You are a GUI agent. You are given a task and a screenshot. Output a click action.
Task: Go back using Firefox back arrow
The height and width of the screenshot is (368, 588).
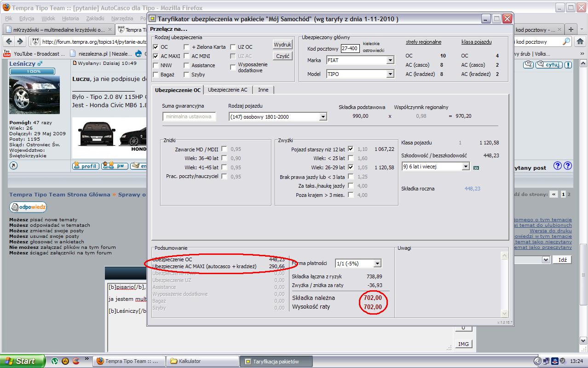point(9,41)
